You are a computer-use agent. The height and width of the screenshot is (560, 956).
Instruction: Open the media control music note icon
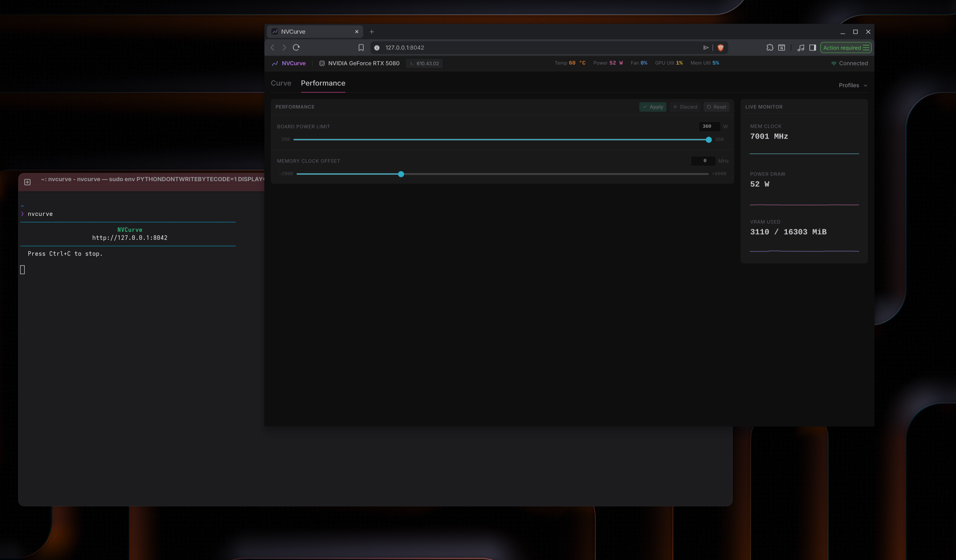pyautogui.click(x=801, y=47)
